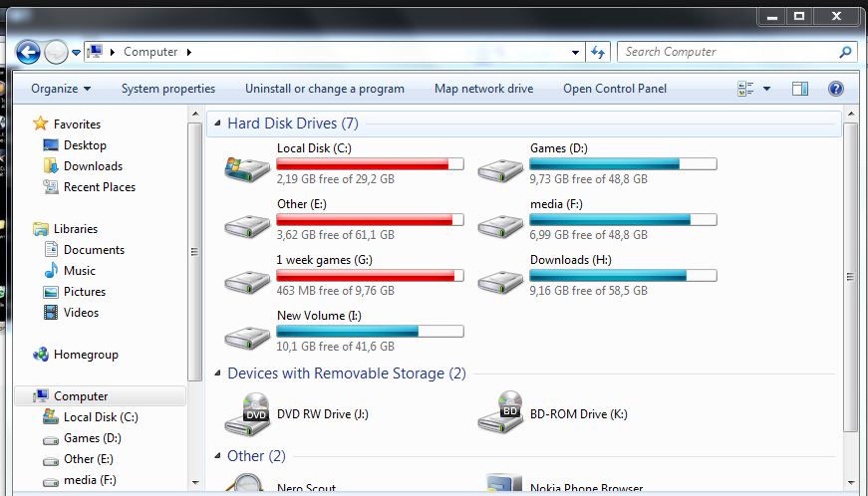Viewport: 868px width, 496px height.
Task: Click the Favorites star icon
Action: tap(41, 124)
